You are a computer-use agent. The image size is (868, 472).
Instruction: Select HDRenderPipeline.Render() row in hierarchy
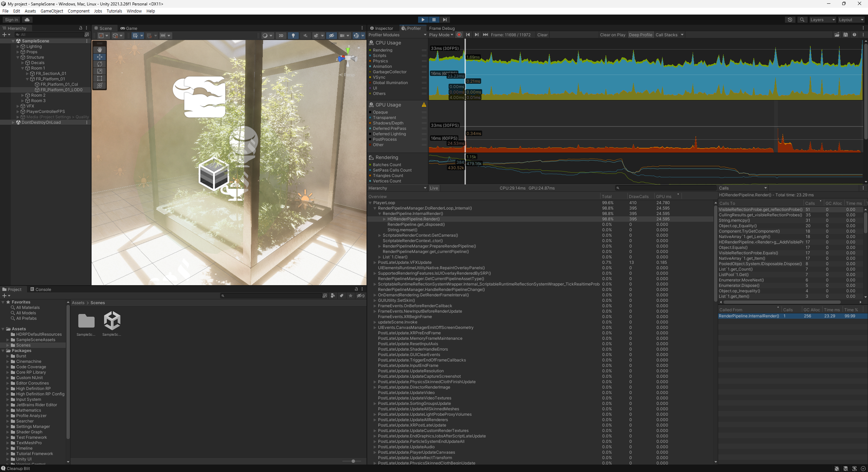pos(413,219)
